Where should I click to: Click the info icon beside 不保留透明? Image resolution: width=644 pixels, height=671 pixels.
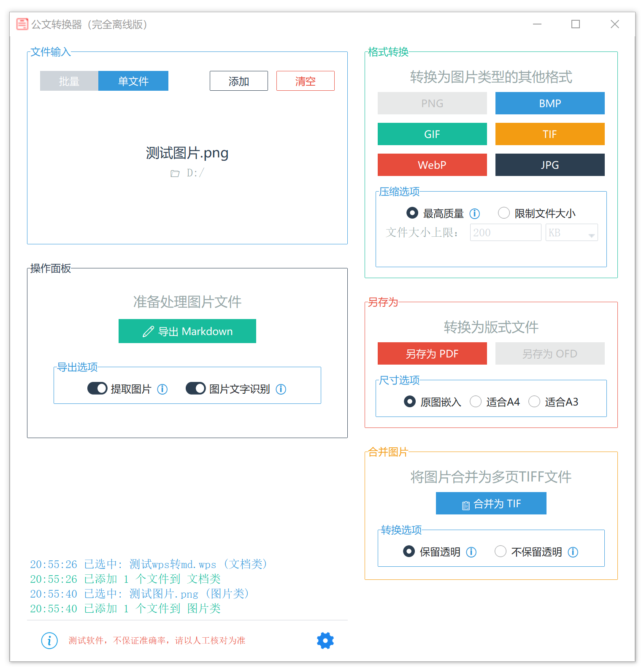coord(573,552)
